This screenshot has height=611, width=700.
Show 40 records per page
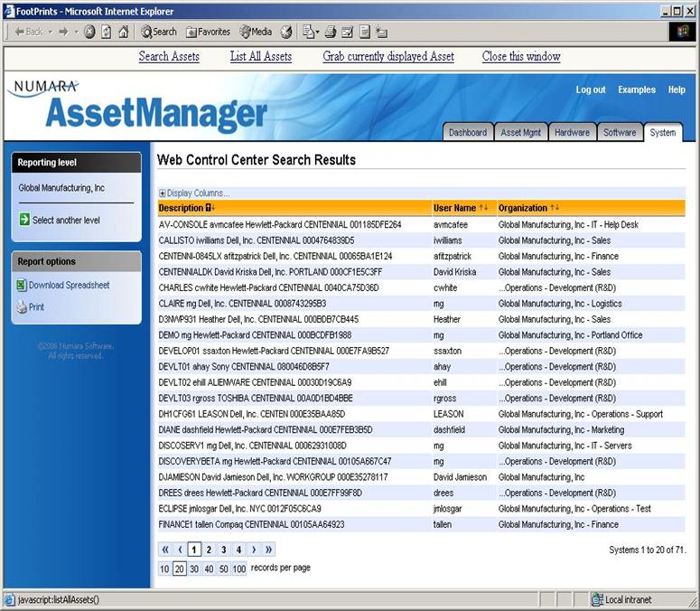(x=209, y=569)
